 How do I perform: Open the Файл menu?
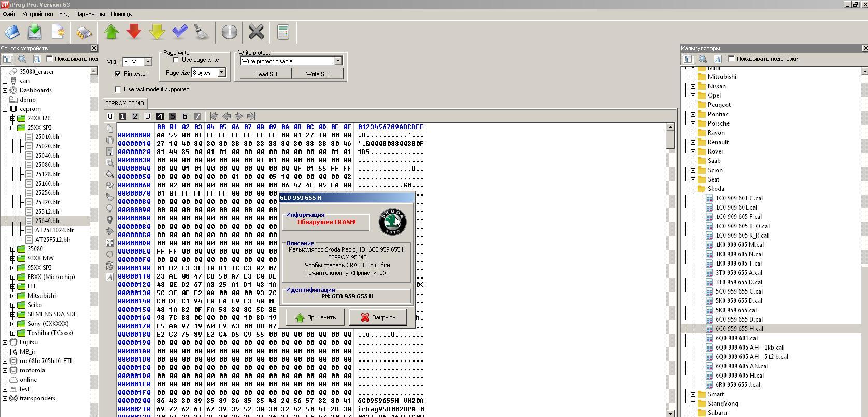[9, 14]
